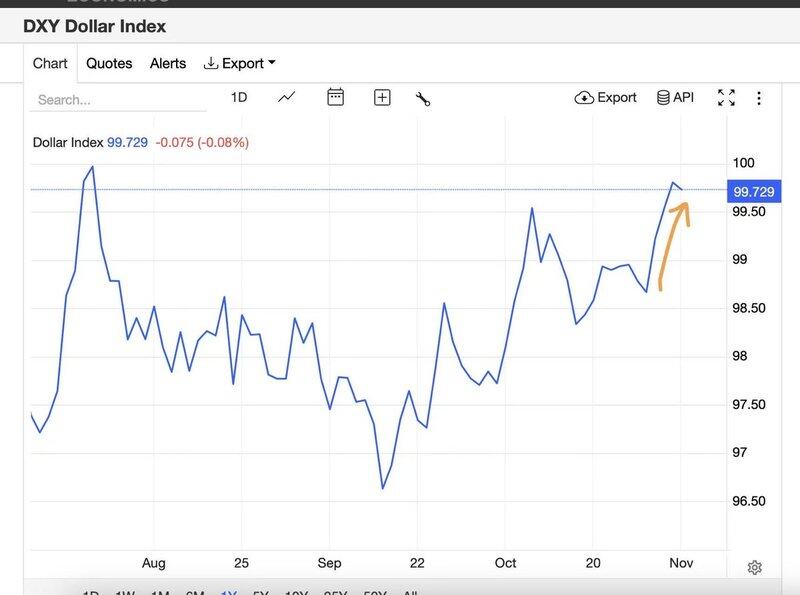Click the chart line peak near 100
Screen dimensions: 800x595
point(93,167)
